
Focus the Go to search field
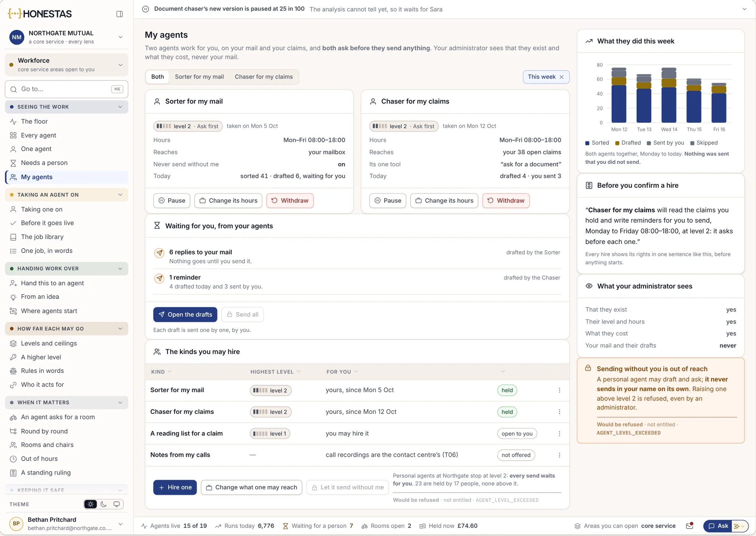[67, 89]
